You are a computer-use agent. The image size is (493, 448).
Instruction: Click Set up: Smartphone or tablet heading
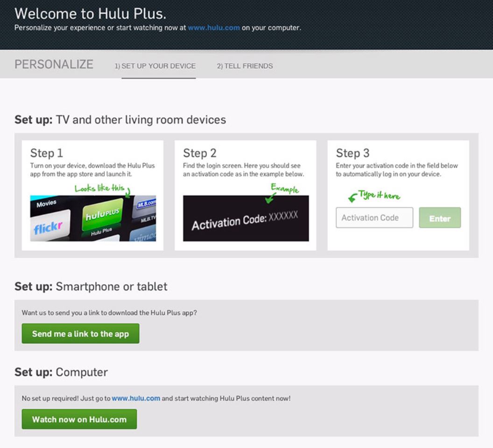(91, 286)
